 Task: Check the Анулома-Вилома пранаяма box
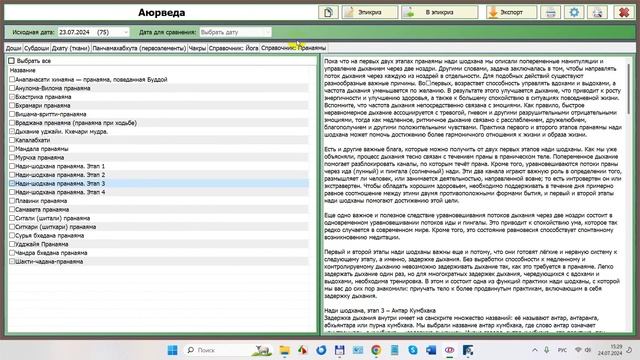coord(12,88)
